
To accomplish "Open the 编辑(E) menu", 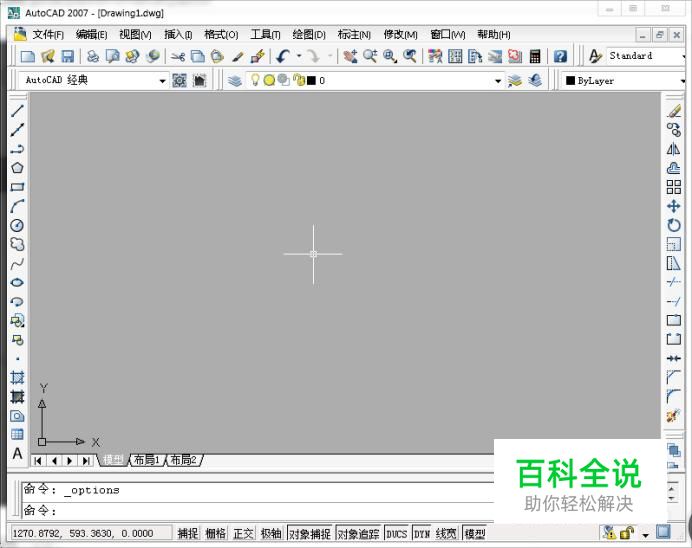I will click(91, 34).
